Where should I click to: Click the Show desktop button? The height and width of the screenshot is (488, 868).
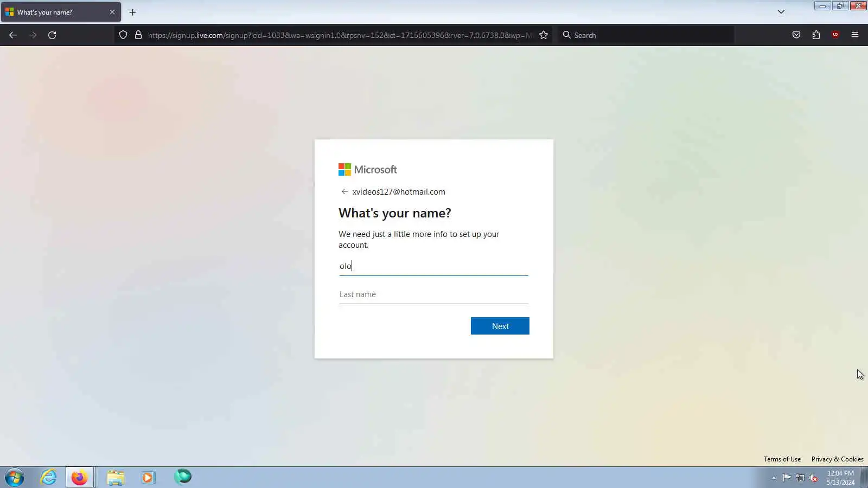[x=864, y=478]
